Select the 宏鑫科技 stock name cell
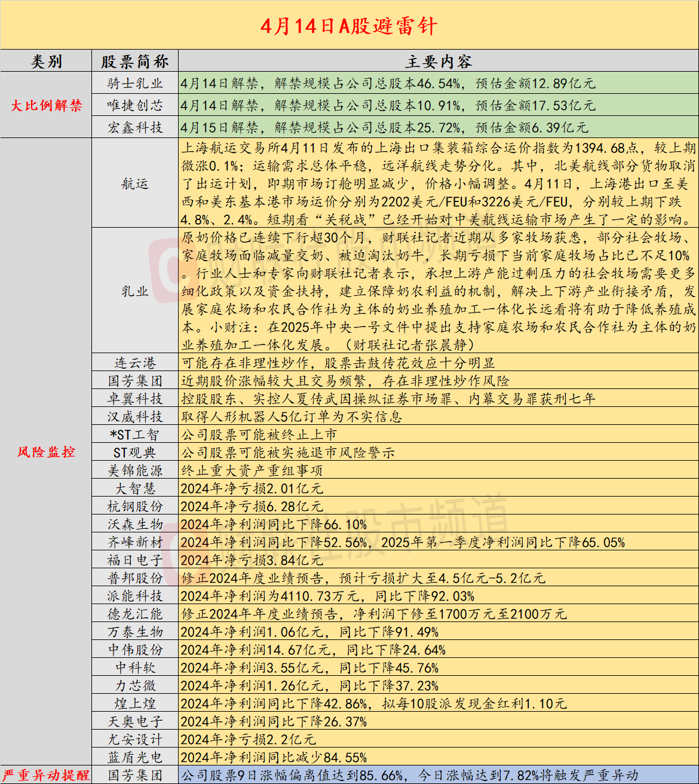This screenshot has width=699, height=784. click(x=135, y=127)
